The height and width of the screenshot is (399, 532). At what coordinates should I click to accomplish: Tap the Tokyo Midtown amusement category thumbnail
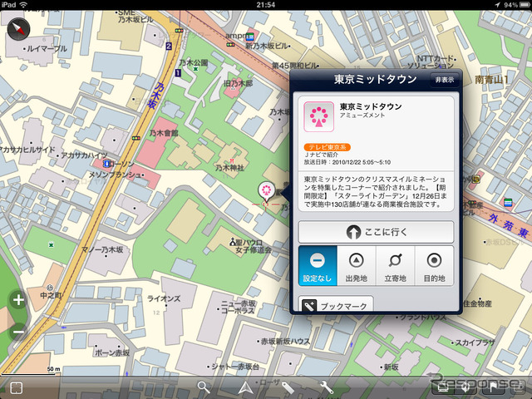(318, 116)
